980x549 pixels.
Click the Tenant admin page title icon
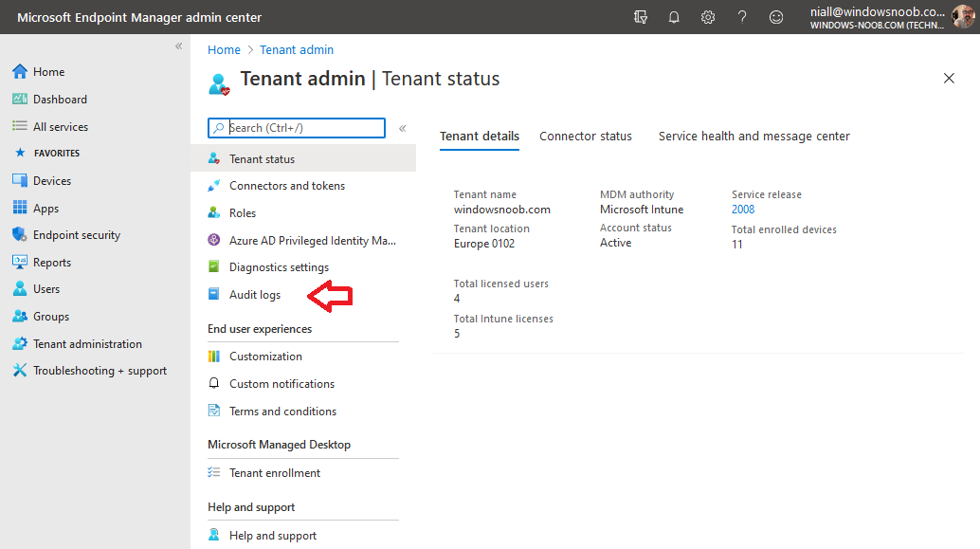coord(219,83)
